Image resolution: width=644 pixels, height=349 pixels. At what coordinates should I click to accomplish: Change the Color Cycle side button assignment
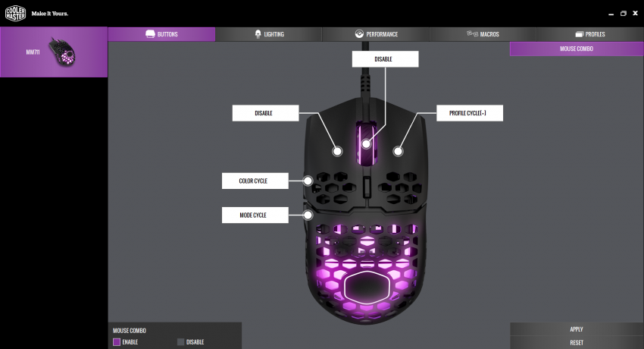click(253, 181)
